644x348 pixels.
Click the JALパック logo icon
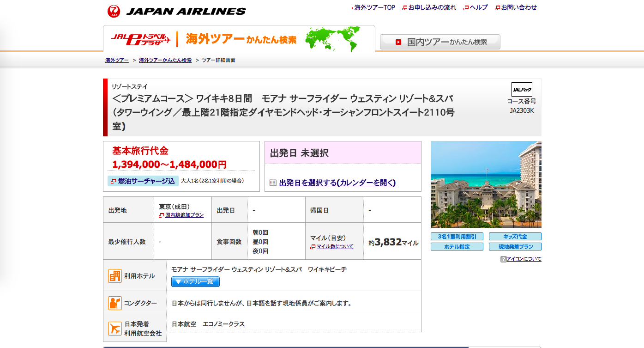[x=522, y=89]
